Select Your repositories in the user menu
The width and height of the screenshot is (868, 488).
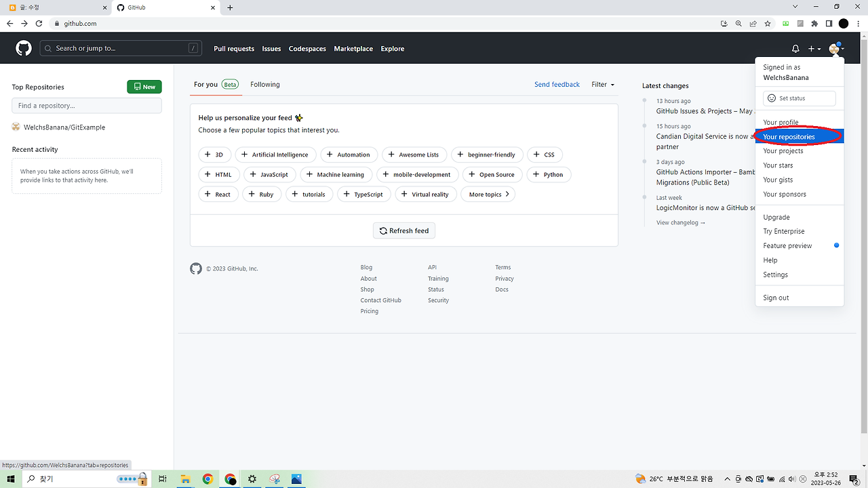coord(800,137)
